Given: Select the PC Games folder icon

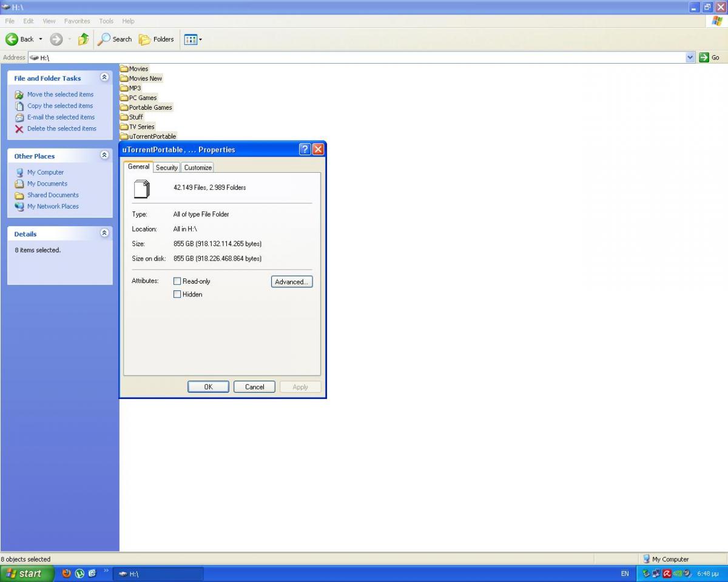Looking at the screenshot, I should (124, 98).
